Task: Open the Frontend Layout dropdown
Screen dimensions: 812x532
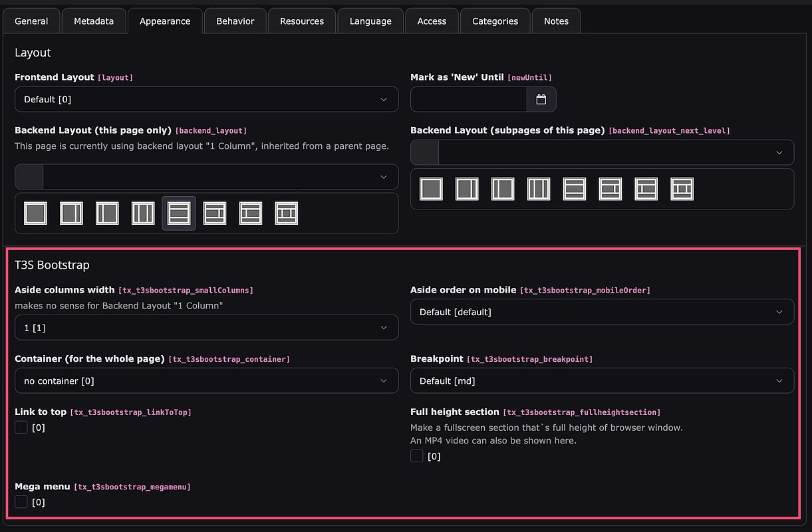Action: (206, 99)
